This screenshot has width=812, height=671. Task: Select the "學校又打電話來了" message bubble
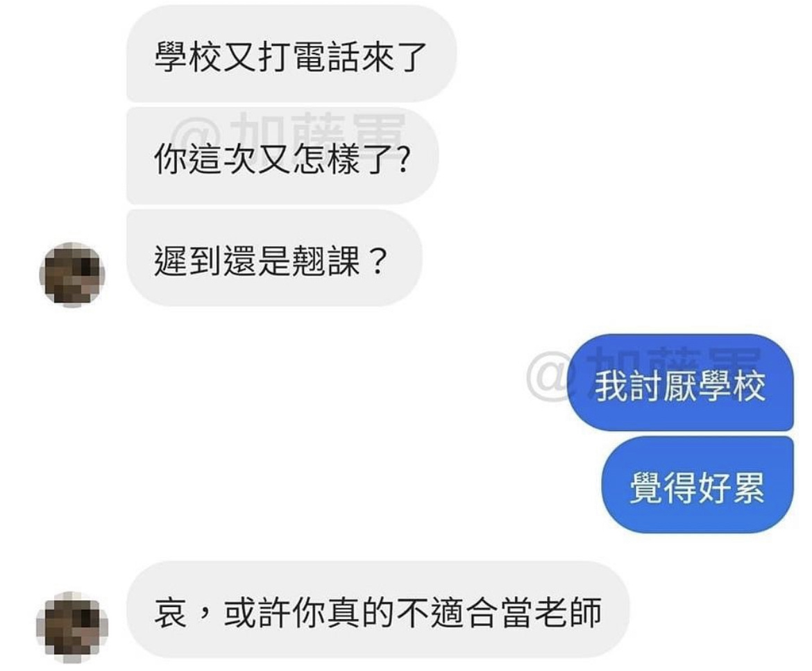(x=291, y=54)
